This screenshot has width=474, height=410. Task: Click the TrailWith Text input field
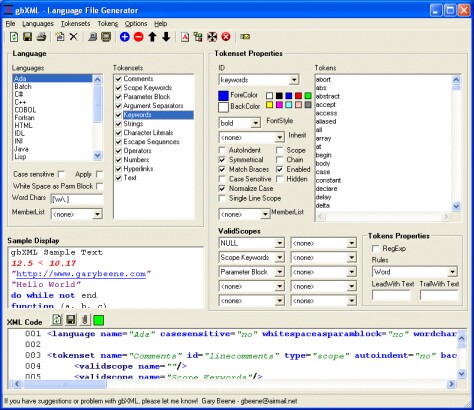click(439, 295)
